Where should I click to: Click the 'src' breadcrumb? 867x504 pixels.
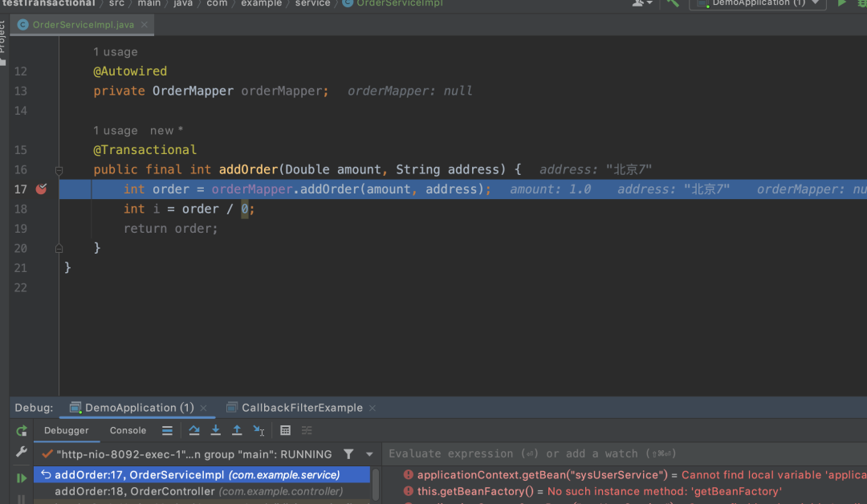116,3
